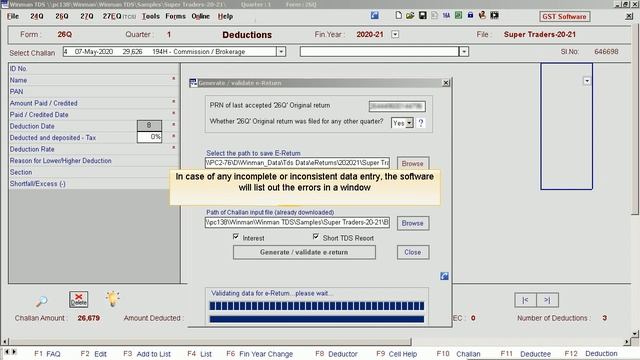Click the red X Delete icon
This screenshot has width=640, height=360.
78,300
